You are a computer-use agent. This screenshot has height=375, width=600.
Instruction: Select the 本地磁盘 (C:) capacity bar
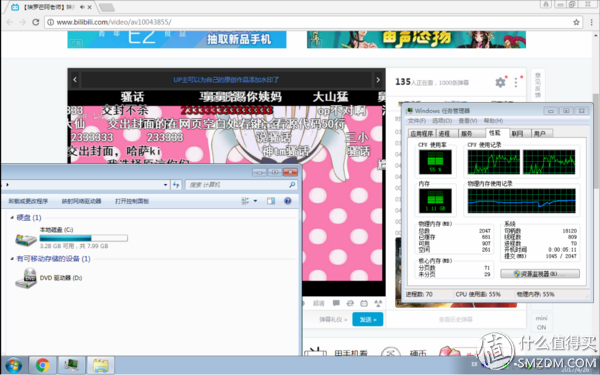pos(83,238)
